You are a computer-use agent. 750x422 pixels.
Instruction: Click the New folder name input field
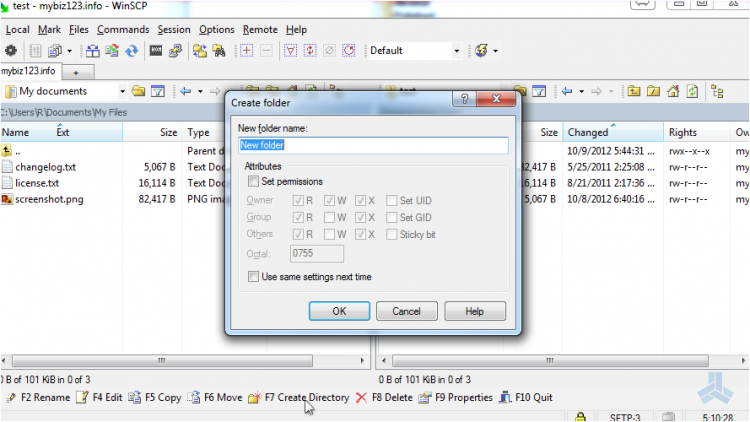click(373, 145)
